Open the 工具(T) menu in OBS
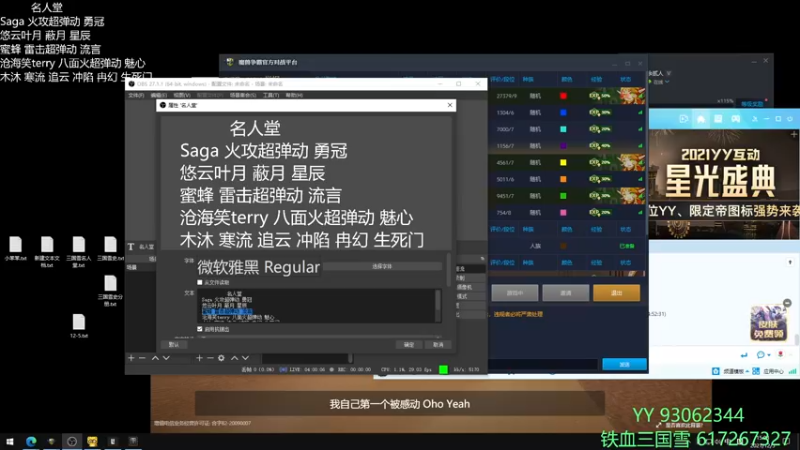The height and width of the screenshot is (450, 800). tap(271, 95)
